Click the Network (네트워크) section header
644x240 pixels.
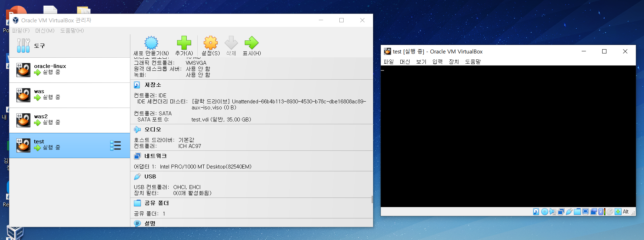[156, 156]
